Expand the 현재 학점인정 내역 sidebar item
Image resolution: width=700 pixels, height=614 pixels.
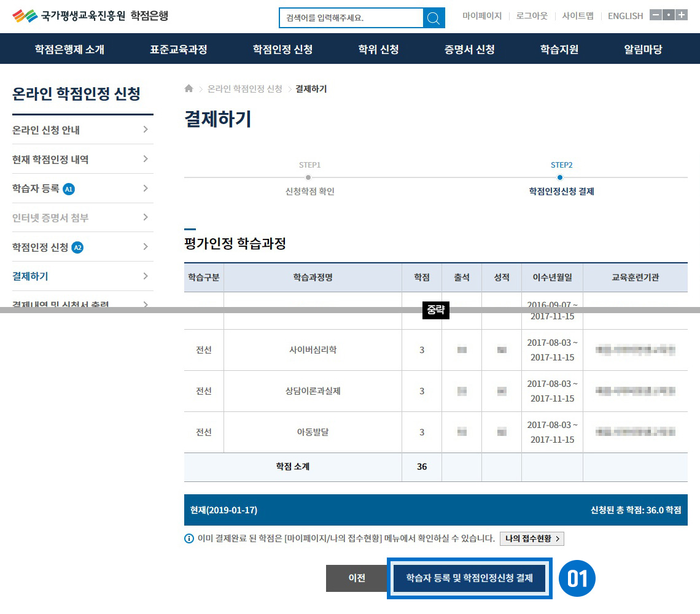tap(145, 159)
